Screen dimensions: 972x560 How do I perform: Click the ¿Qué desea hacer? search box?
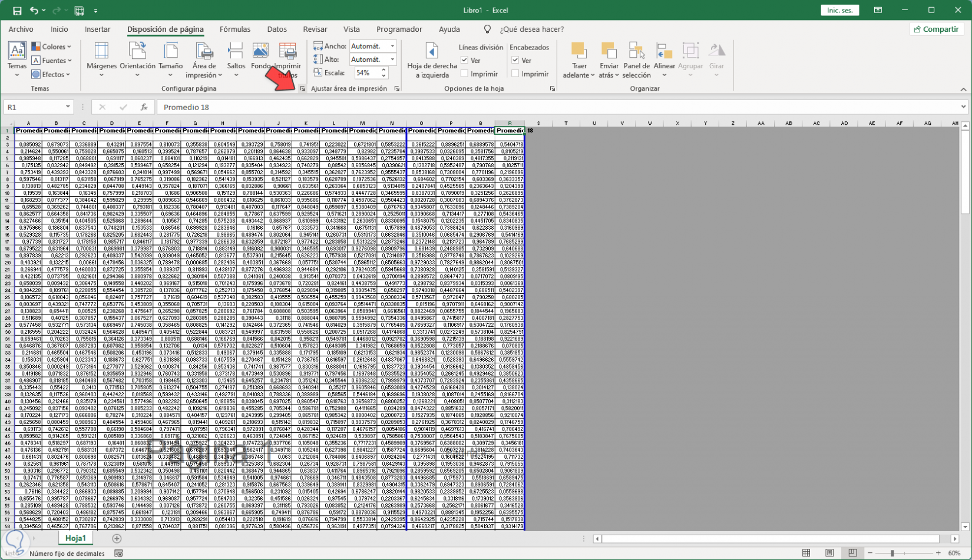click(x=531, y=29)
